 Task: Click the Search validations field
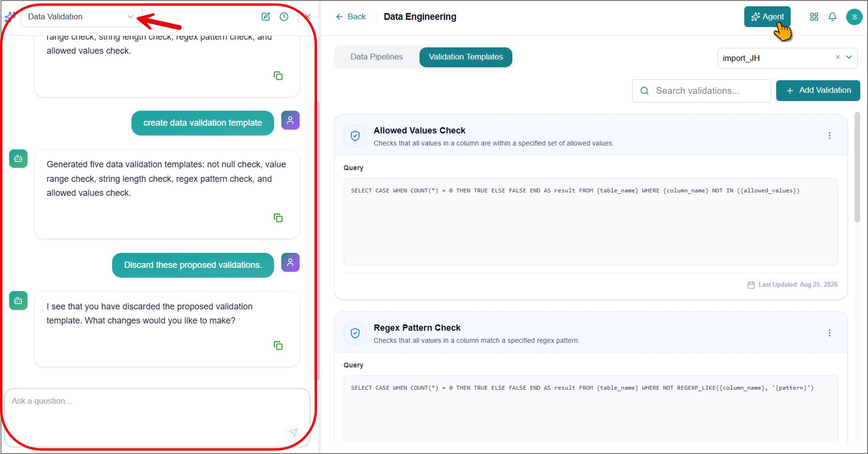[701, 91]
